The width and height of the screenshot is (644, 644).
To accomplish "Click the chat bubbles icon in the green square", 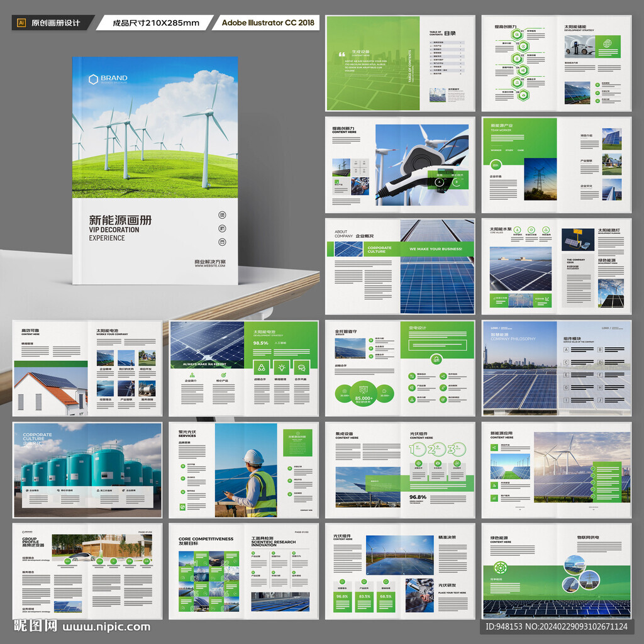I will (x=301, y=367).
